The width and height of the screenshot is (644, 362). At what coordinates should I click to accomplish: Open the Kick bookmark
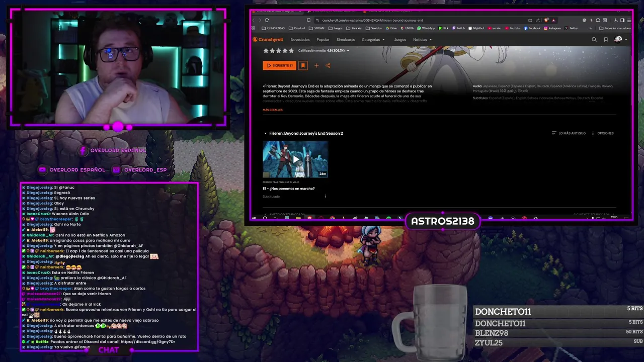pos(443,28)
